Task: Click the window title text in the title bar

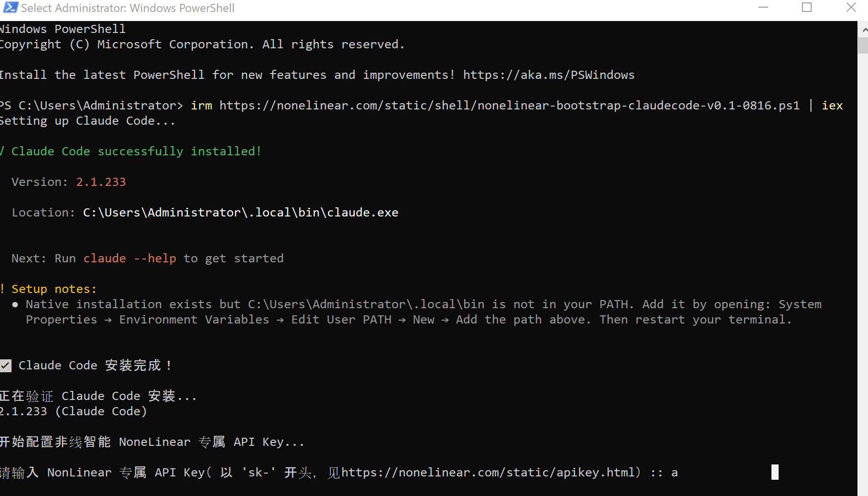Action: pyautogui.click(x=128, y=8)
